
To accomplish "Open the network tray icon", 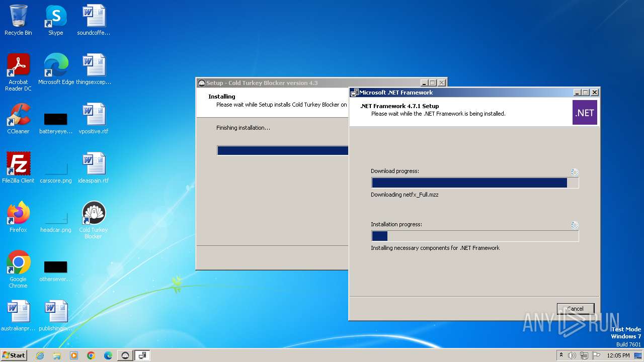I will pos(584,355).
